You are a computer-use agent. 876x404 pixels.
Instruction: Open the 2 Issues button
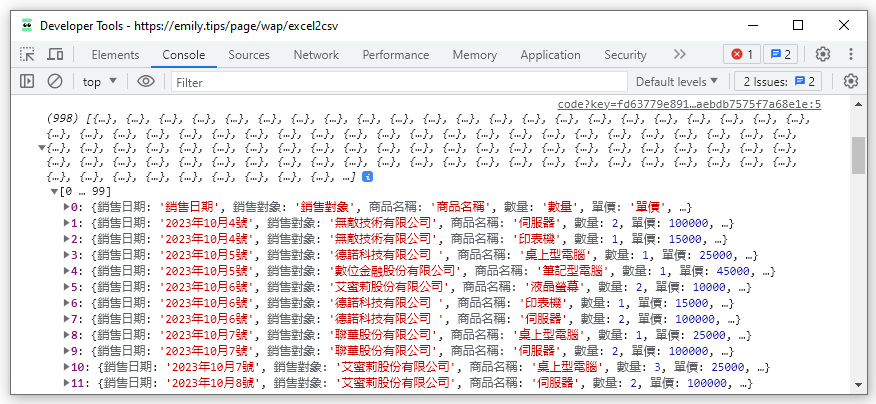pos(778,82)
